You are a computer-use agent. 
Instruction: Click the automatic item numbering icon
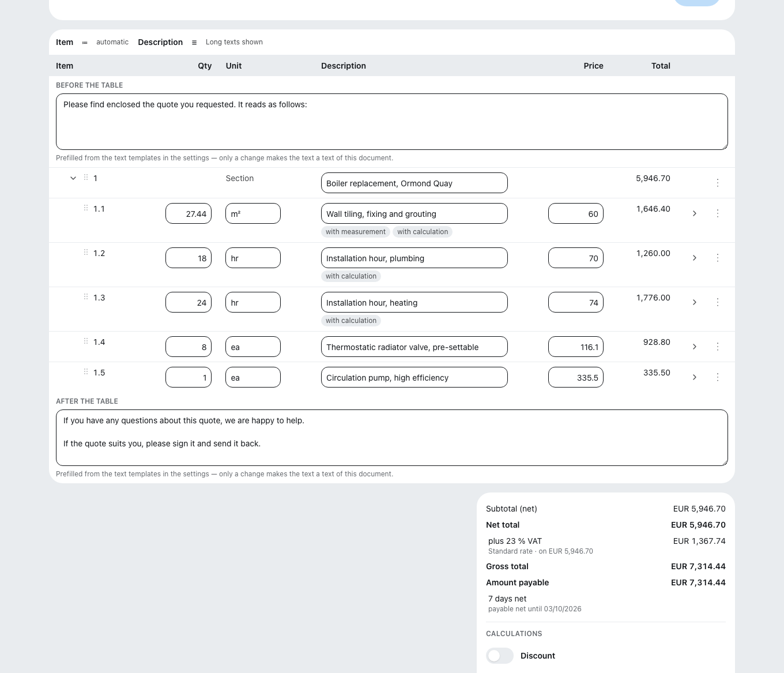pyautogui.click(x=85, y=43)
